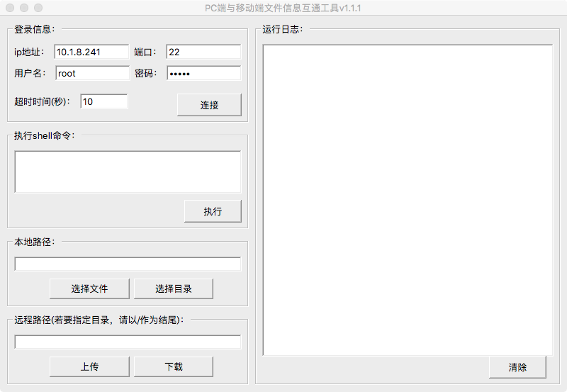The image size is (567, 392).
Task: Click the 运行日志 label
Action: pyautogui.click(x=283, y=29)
